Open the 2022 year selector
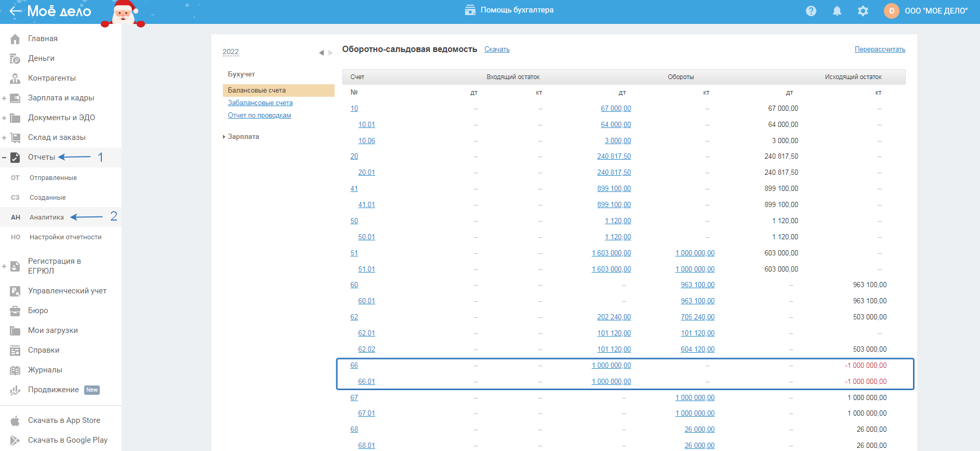The width and height of the screenshot is (980, 451). (x=231, y=51)
